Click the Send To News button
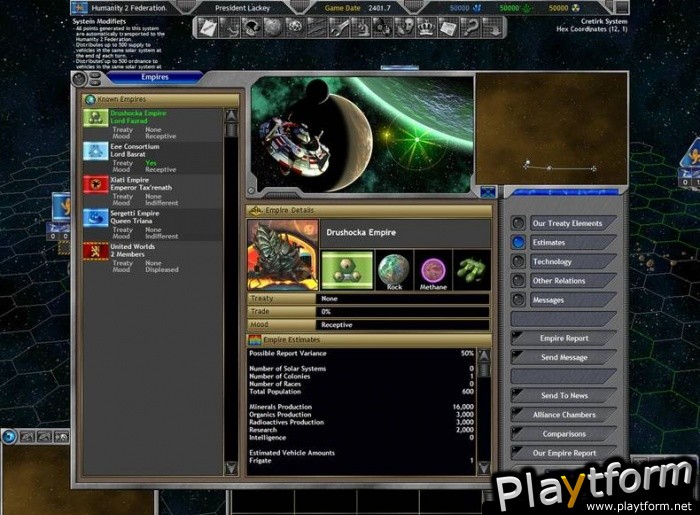Viewport: 700px width, 515px height. tap(564, 395)
